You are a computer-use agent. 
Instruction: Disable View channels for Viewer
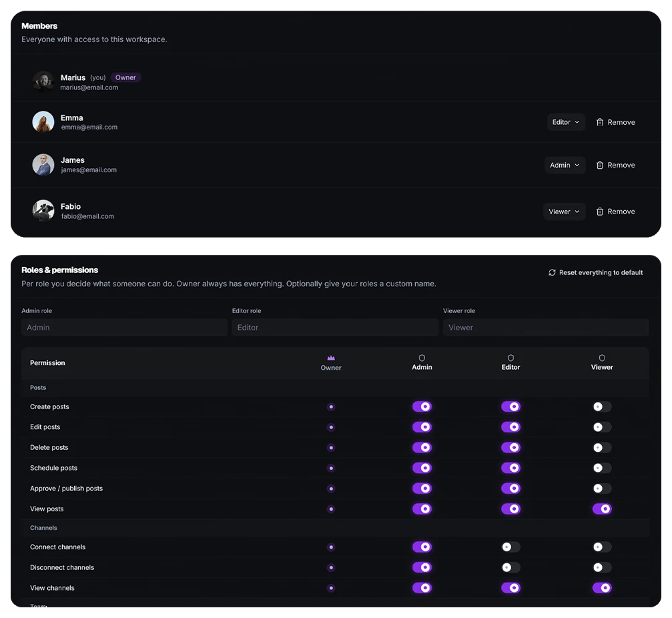602,588
